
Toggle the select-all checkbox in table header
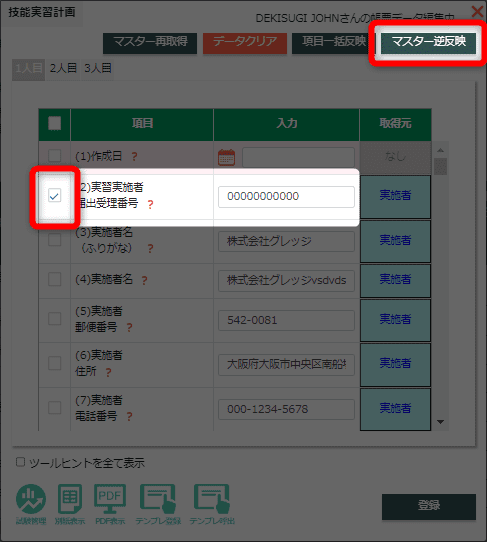tap(55, 123)
